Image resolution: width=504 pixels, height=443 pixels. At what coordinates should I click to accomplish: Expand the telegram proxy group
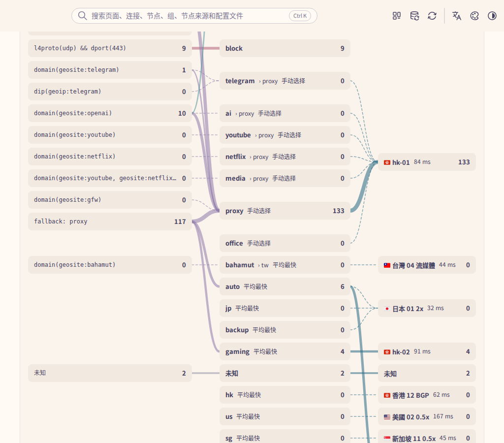tap(285, 81)
